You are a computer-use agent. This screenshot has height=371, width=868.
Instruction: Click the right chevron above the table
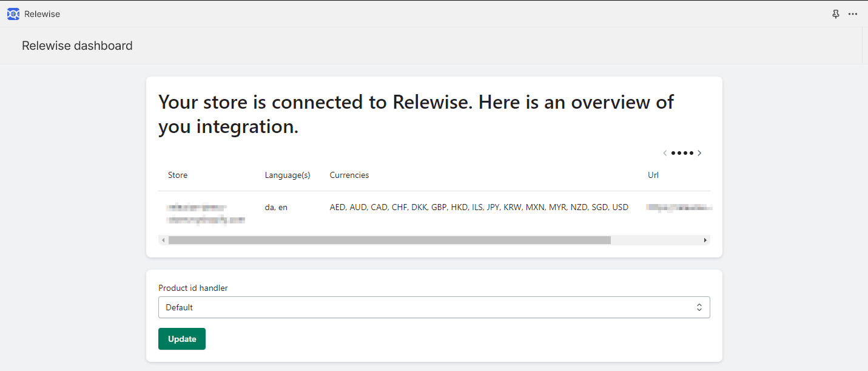tap(700, 153)
